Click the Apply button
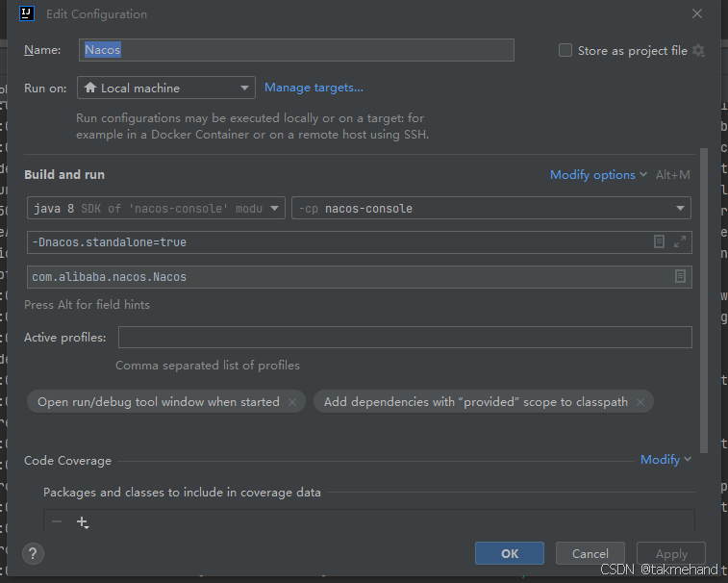The width and height of the screenshot is (728, 583). coord(671,554)
